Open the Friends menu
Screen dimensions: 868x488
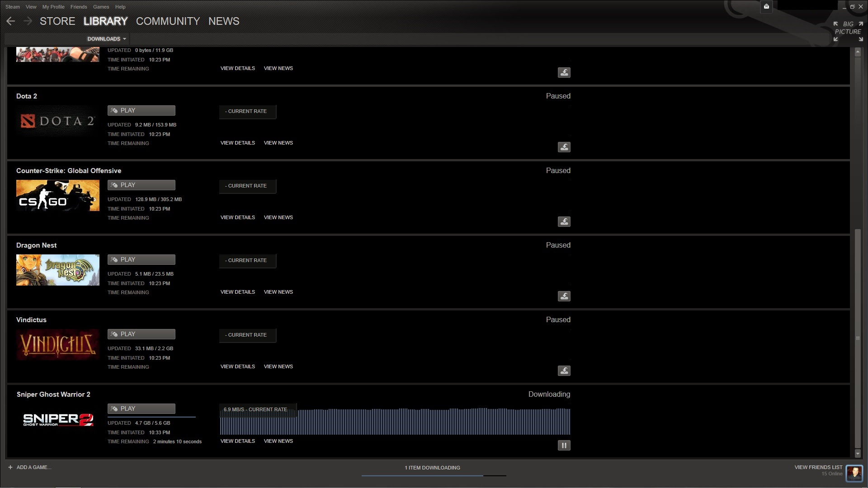(x=79, y=7)
